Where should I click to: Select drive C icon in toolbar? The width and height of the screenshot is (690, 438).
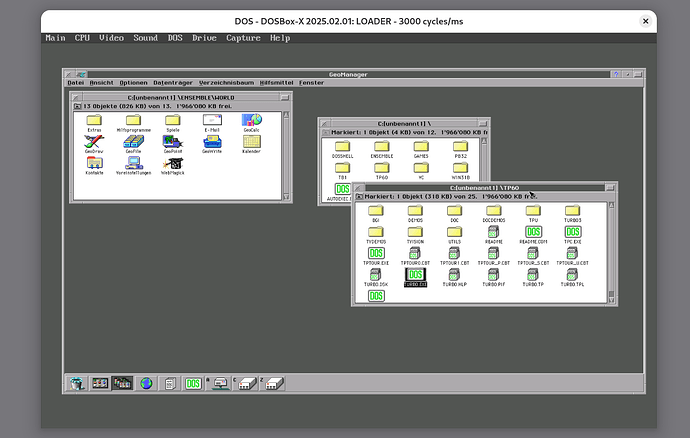pos(245,383)
